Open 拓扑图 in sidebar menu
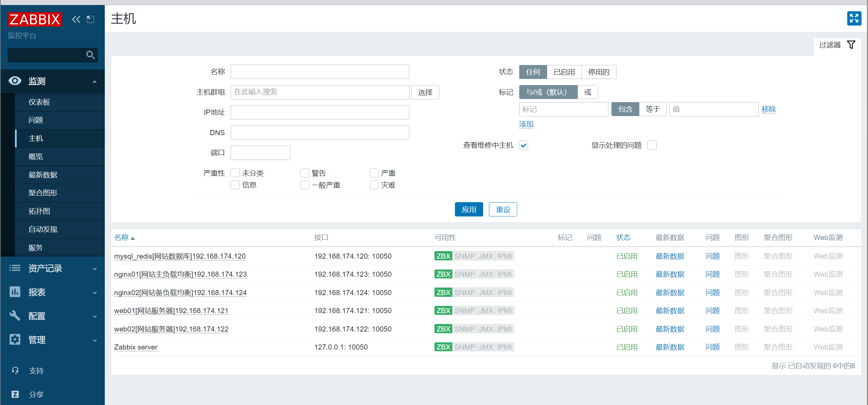Image resolution: width=868 pixels, height=405 pixels. point(39,211)
